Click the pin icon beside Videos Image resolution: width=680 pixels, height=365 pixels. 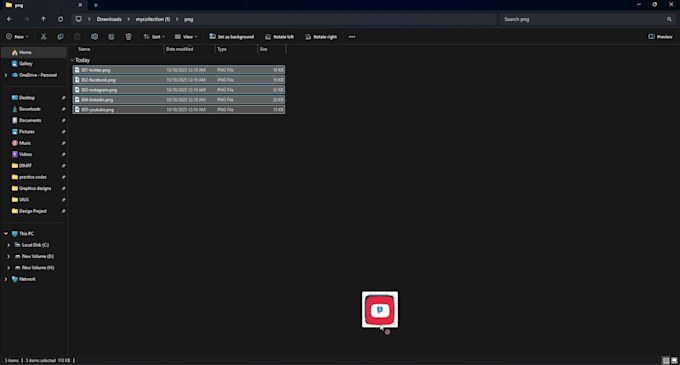point(63,154)
